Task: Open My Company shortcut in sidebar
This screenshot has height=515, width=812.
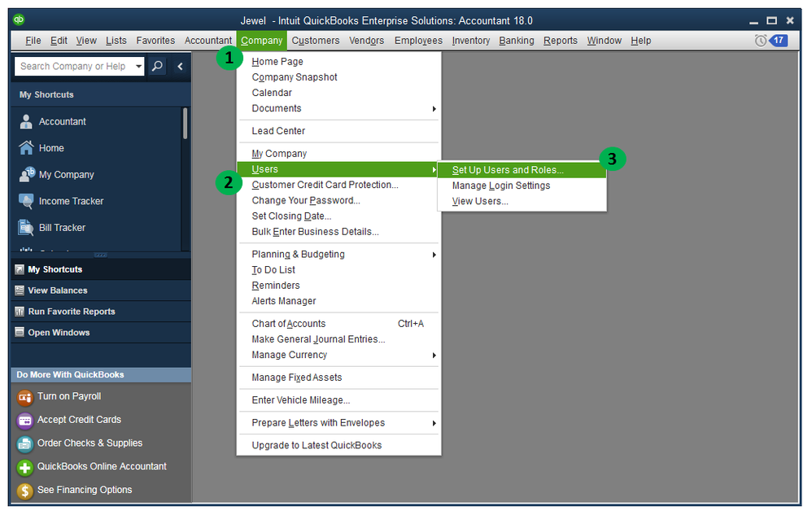Action: [66, 175]
